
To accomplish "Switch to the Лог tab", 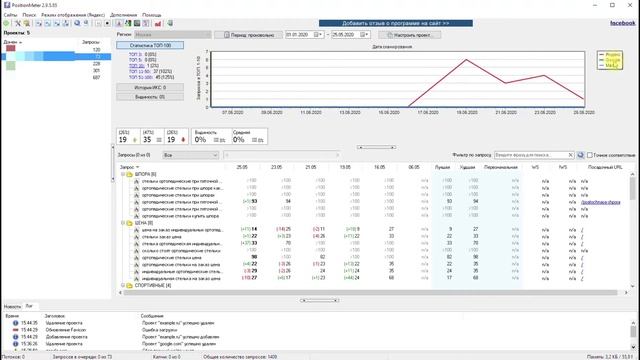I will tap(29, 306).
